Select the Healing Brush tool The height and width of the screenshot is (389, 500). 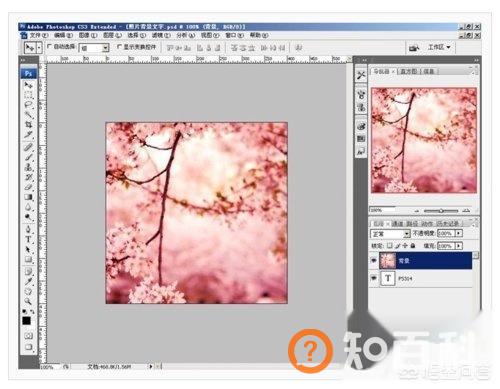tap(29, 147)
